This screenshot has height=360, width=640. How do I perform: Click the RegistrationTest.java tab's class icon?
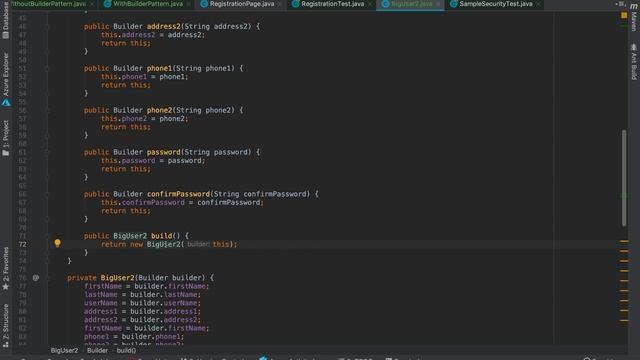pos(296,4)
